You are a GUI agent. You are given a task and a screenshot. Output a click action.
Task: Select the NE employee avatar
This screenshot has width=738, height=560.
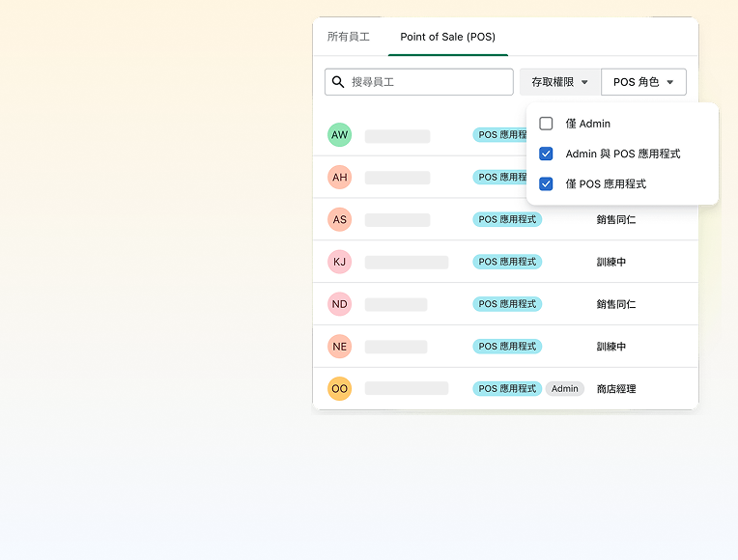339,347
